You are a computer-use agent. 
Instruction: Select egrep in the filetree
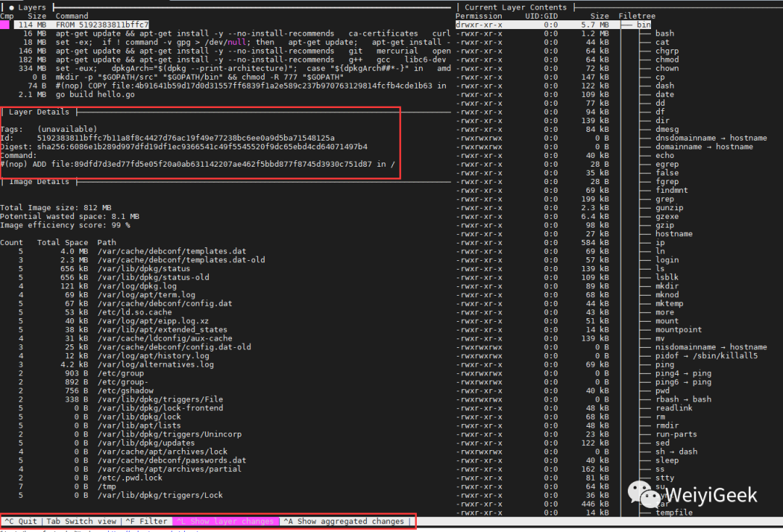coord(667,165)
